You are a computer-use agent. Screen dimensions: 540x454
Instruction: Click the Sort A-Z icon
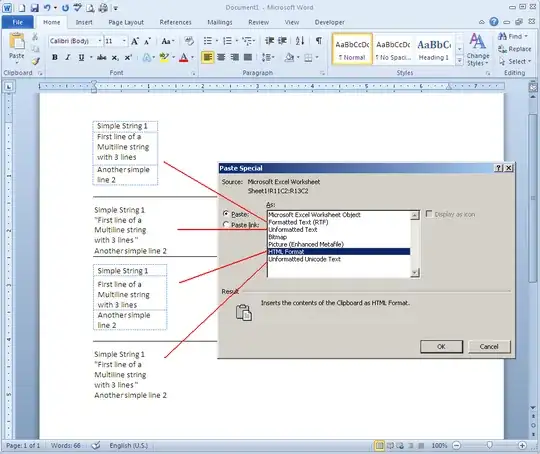(x=300, y=41)
